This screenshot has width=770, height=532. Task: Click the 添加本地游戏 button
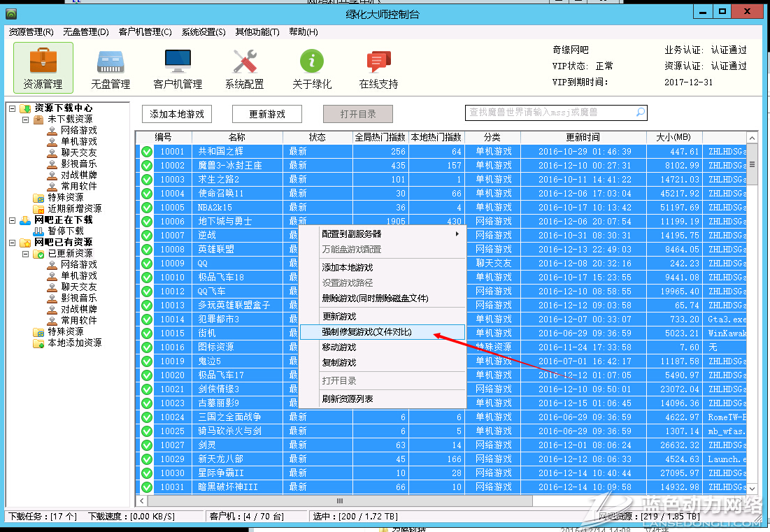click(177, 114)
